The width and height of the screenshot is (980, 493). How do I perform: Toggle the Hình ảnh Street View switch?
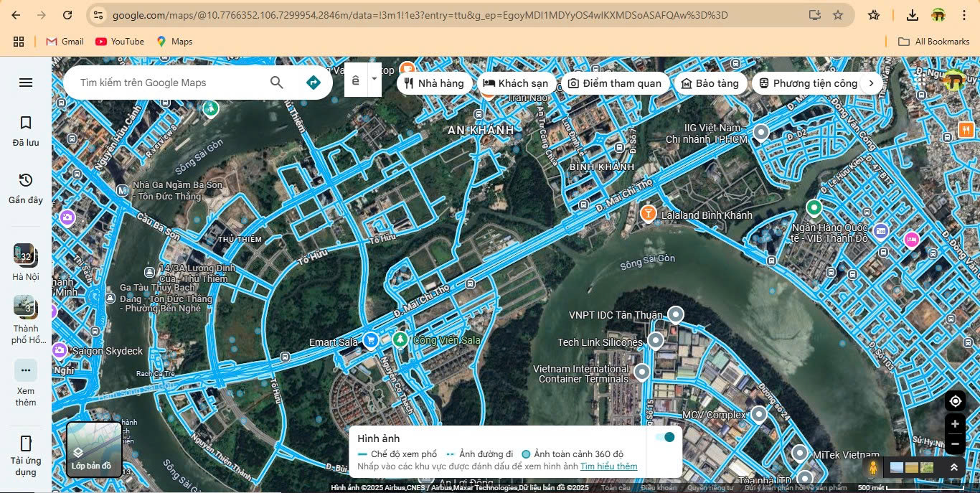pos(665,437)
